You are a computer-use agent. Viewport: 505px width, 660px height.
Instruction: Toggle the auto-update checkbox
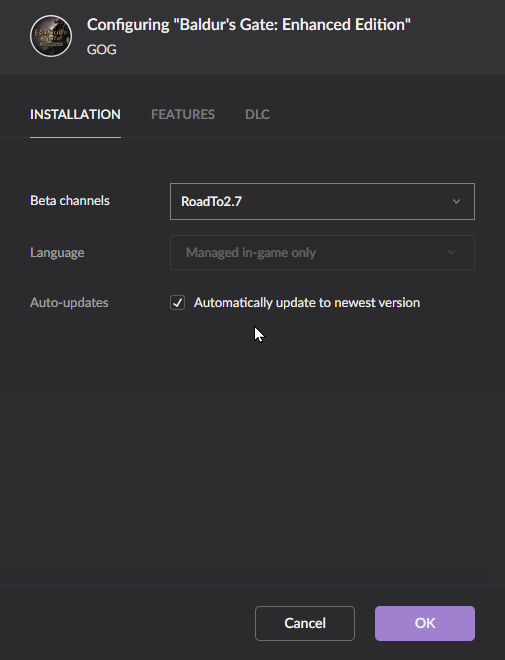tap(178, 303)
